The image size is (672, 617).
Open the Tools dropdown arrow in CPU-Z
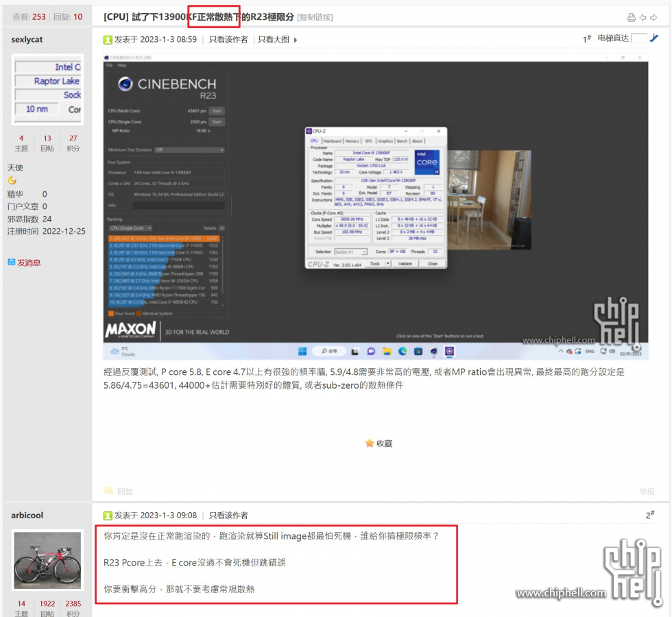pyautogui.click(x=387, y=263)
